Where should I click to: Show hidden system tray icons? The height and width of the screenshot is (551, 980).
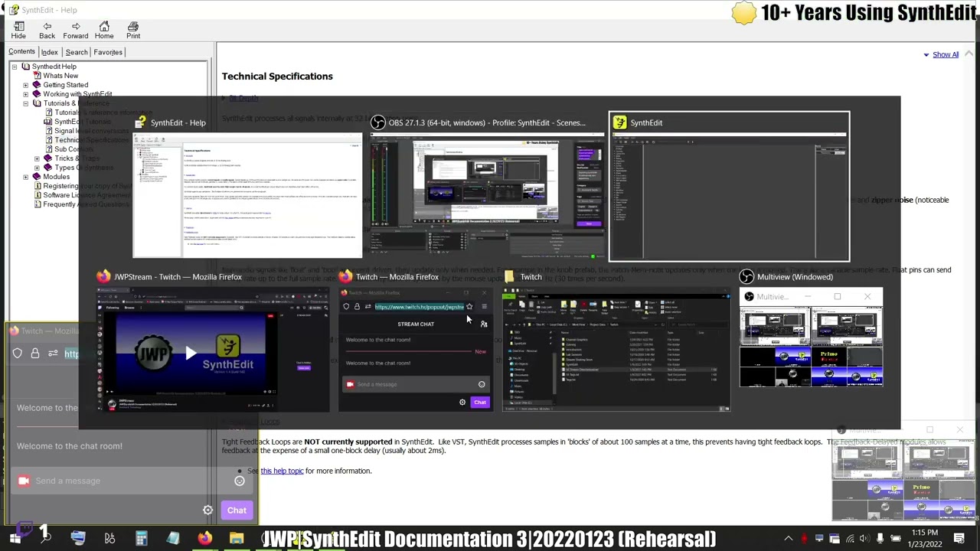click(788, 539)
